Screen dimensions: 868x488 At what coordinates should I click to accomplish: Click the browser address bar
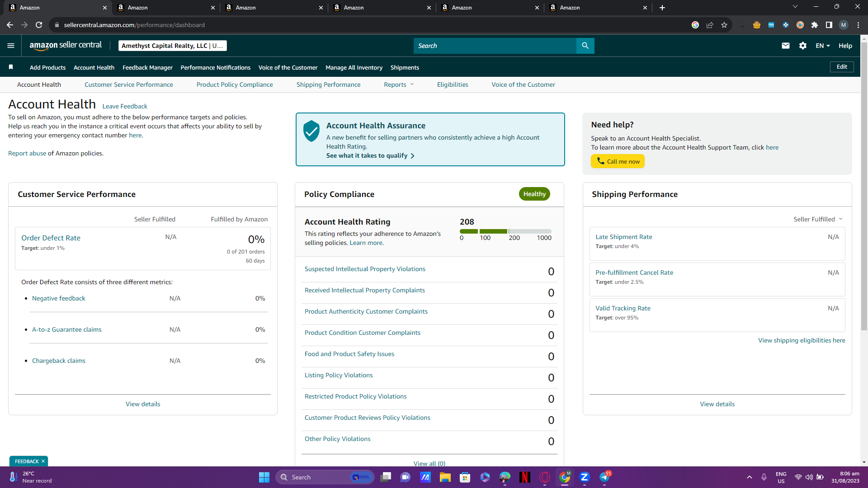point(371,25)
